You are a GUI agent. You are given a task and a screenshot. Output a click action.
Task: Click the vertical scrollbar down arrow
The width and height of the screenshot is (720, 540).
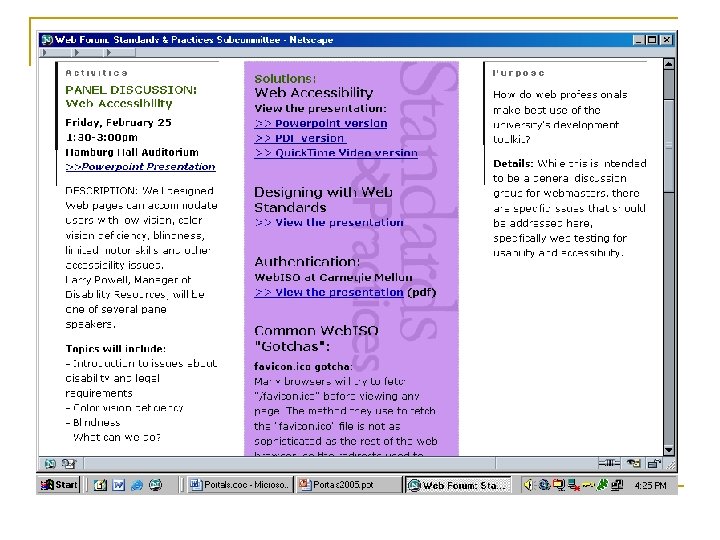tap(669, 450)
